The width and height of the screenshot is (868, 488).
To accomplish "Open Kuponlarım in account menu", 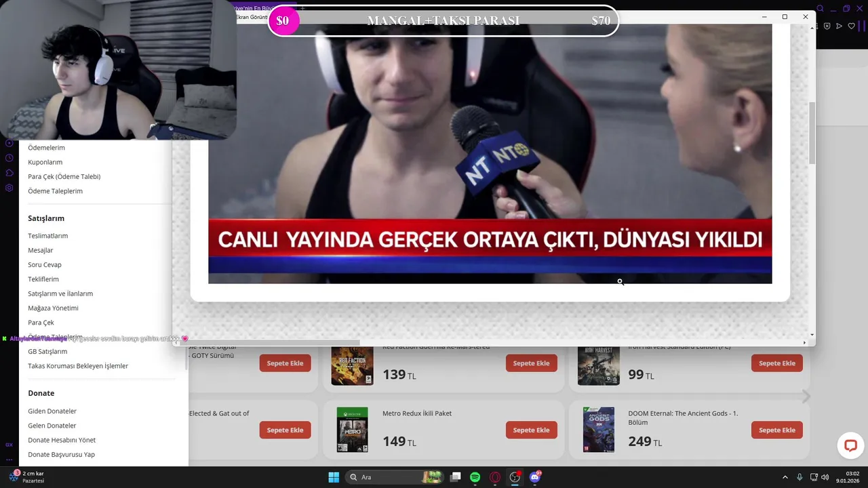I will (45, 162).
